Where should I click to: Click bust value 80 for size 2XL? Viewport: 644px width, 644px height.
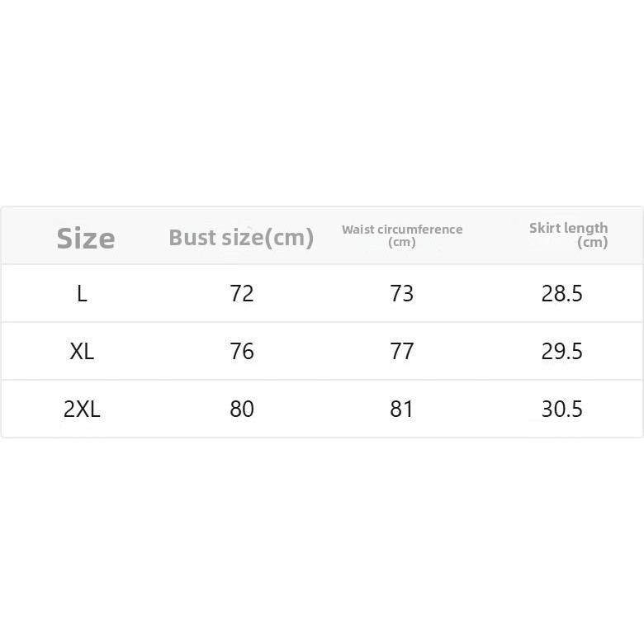(241, 409)
